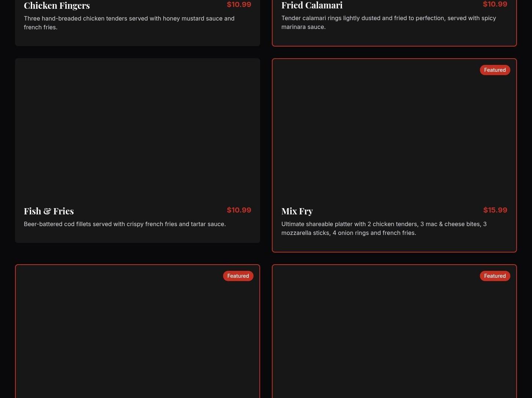The width and height of the screenshot is (532, 398).
Task: Select the $10.99 price for Fish & Fries
Action: pyautogui.click(x=239, y=210)
